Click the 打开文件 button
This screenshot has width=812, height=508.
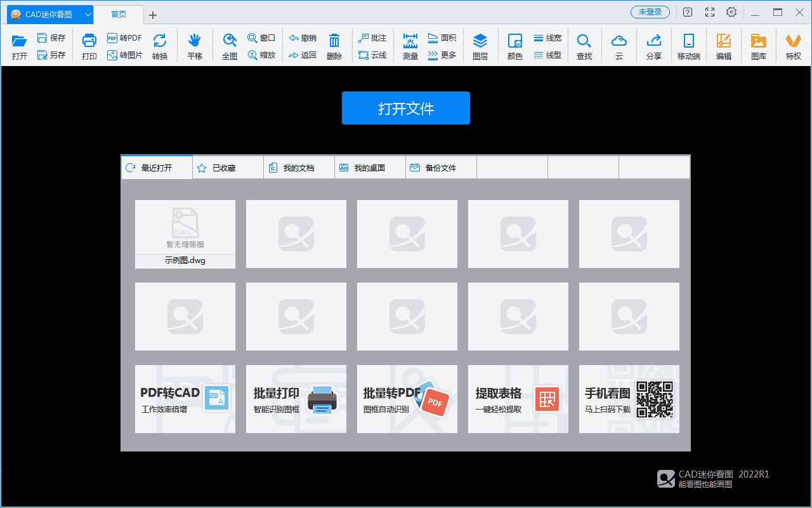coord(405,107)
